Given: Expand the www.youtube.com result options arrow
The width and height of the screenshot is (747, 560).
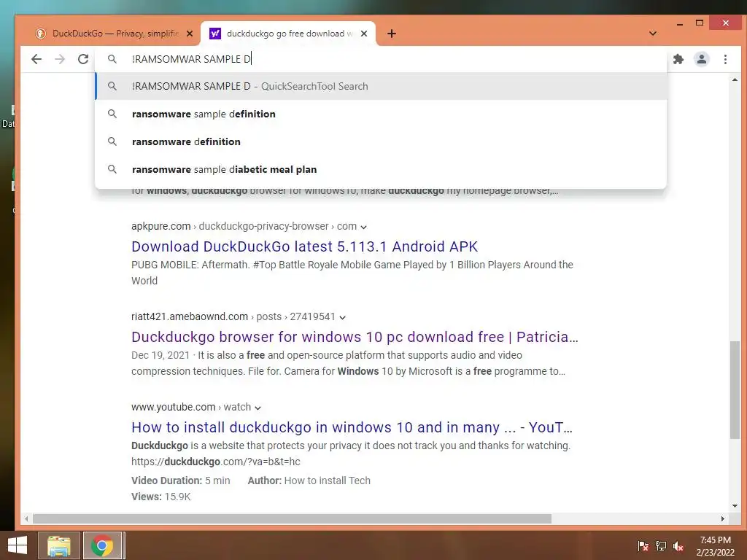Looking at the screenshot, I should [258, 408].
